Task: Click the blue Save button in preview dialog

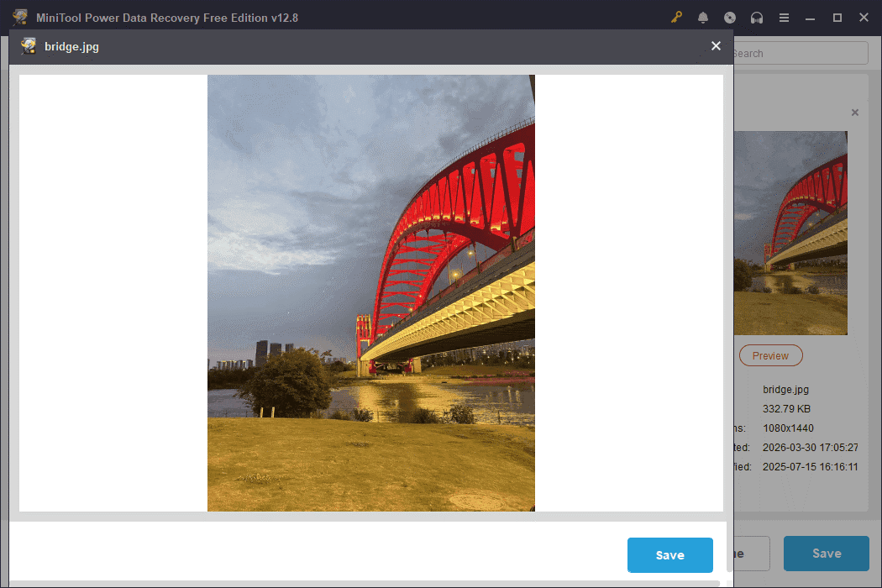Action: (x=669, y=555)
